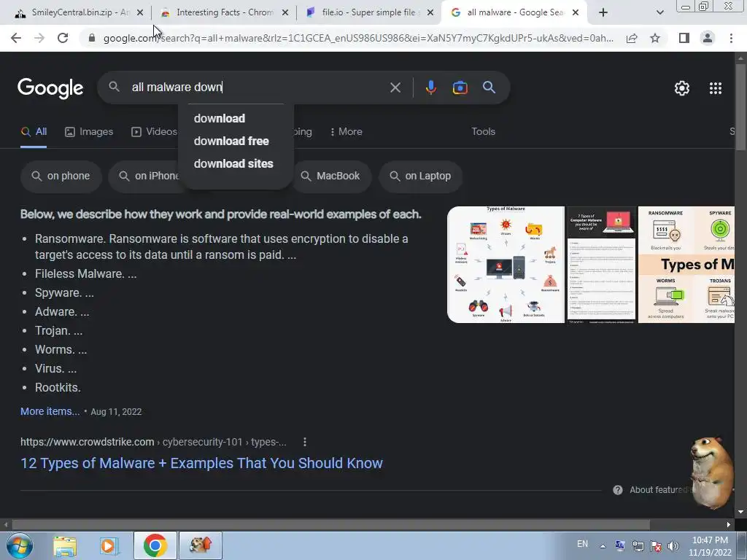Click the 'on phone' search chip
Image resolution: width=747 pixels, height=560 pixels.
61,176
